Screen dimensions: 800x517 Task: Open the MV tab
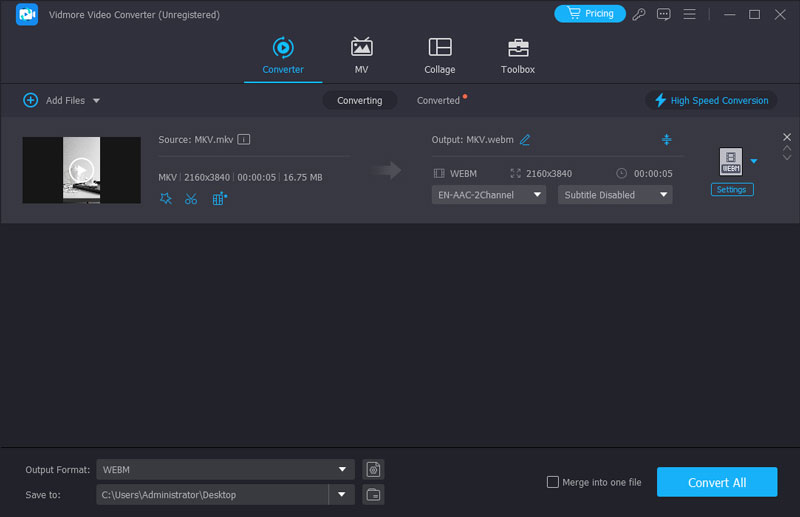coord(361,56)
